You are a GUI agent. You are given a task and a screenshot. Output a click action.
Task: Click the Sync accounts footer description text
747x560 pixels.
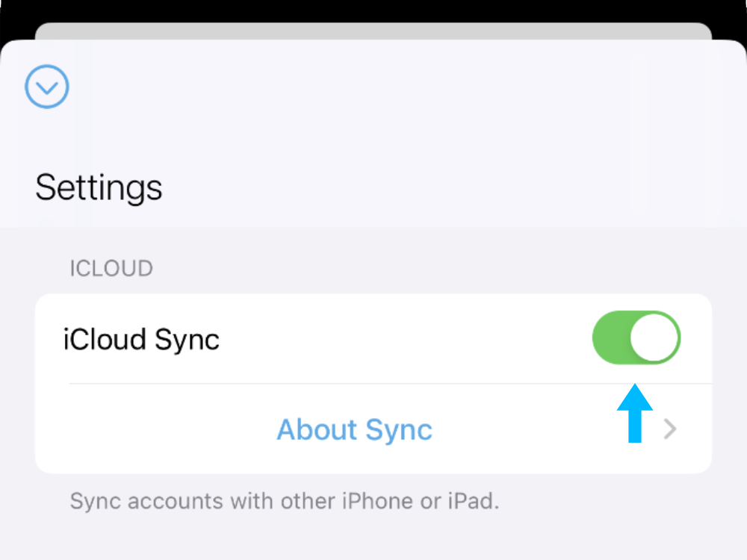coord(285,501)
